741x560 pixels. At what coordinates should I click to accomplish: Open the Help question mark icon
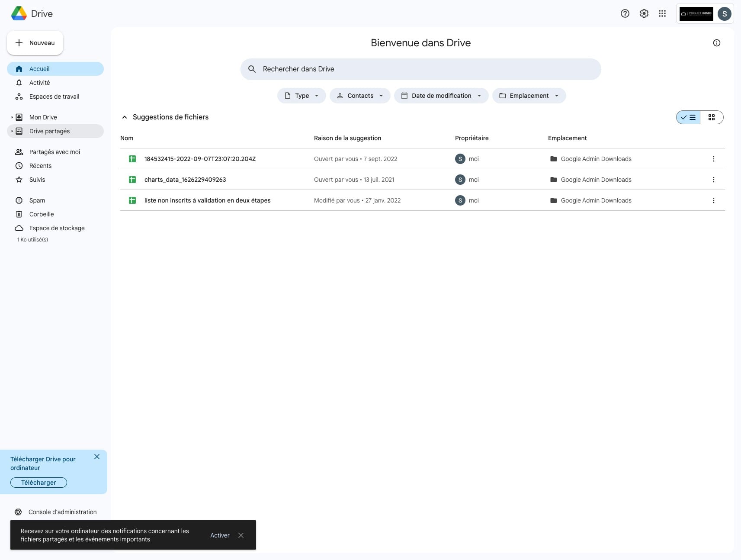[625, 13]
